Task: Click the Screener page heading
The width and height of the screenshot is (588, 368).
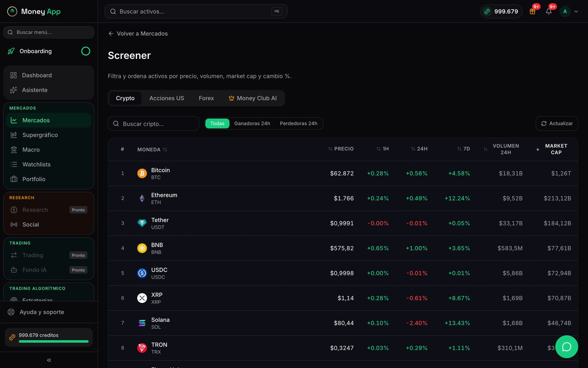Action: click(129, 56)
